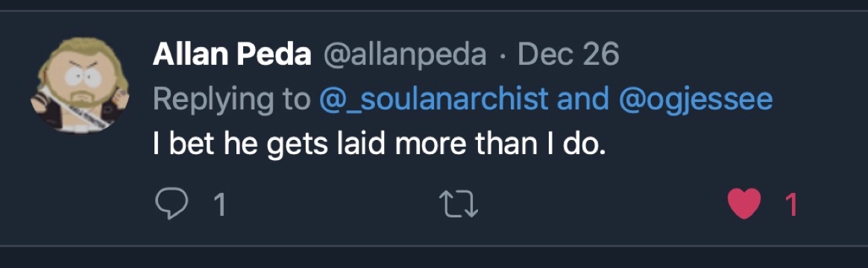The height and width of the screenshot is (268, 868).
Task: Open Allan Peda's cartoon avatar picture
Action: point(79,86)
